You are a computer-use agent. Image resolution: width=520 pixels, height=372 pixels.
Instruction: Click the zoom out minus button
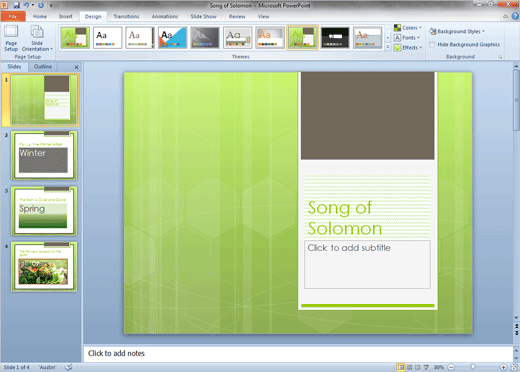(451, 367)
